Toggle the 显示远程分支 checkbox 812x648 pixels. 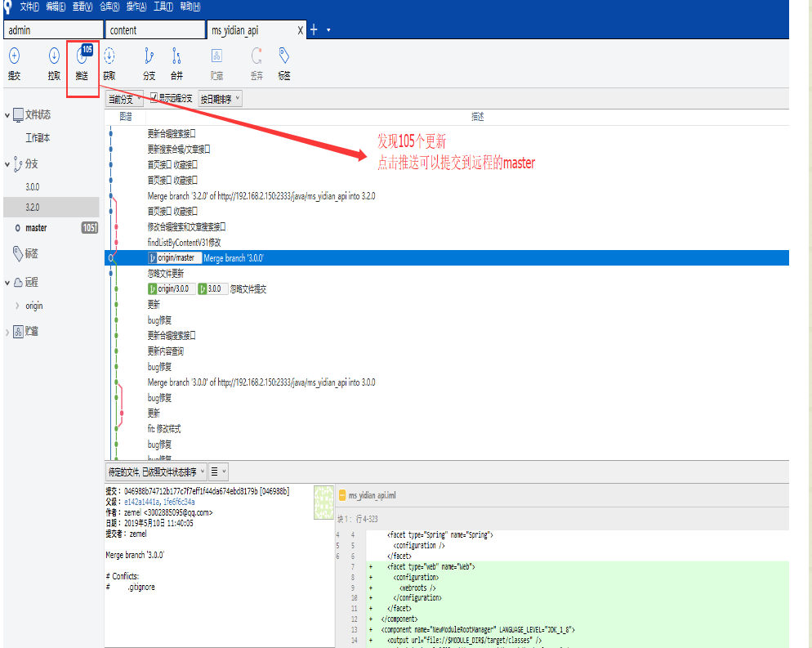point(154,99)
